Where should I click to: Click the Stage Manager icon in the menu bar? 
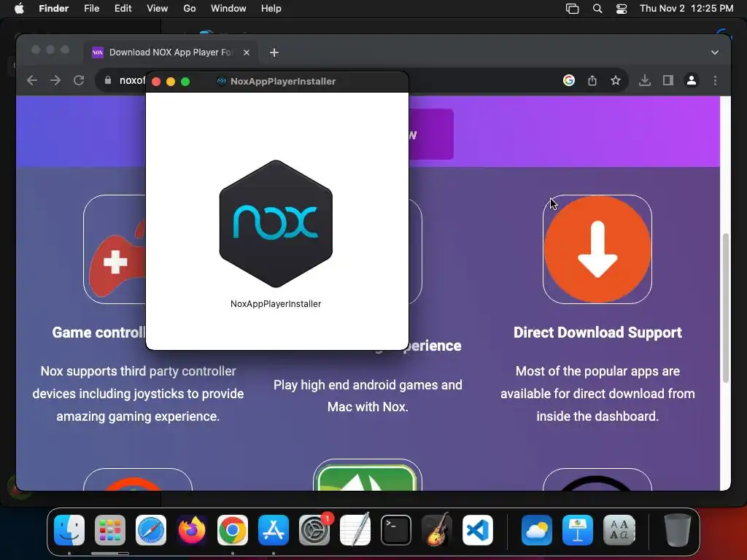[572, 9]
